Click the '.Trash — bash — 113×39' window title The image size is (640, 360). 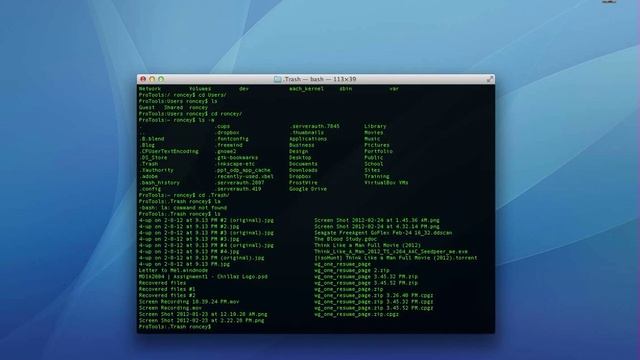(320, 79)
